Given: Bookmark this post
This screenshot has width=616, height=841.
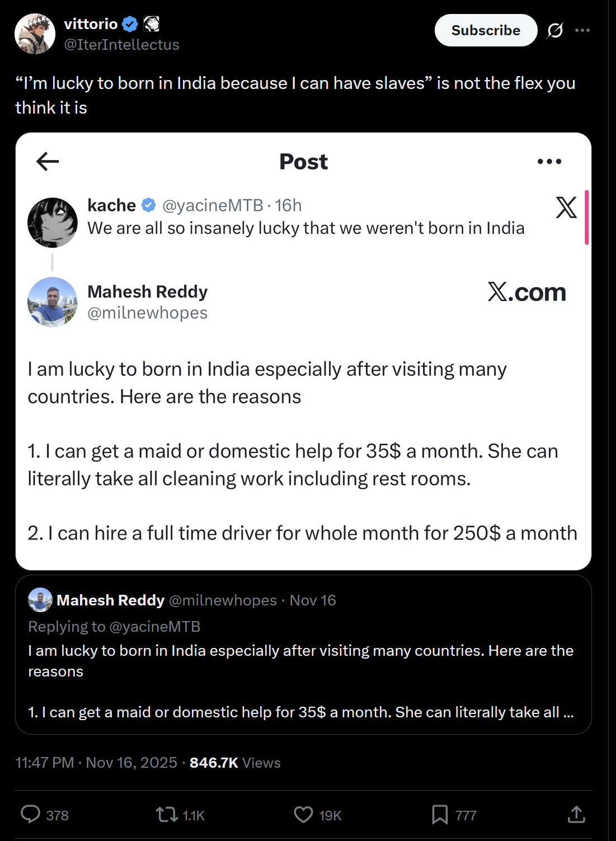Looking at the screenshot, I should tap(440, 814).
